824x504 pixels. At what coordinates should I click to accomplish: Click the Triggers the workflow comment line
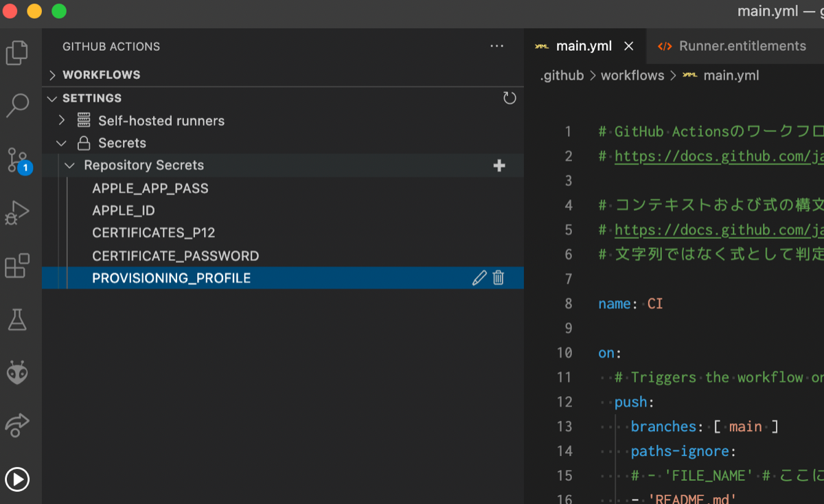click(x=719, y=378)
